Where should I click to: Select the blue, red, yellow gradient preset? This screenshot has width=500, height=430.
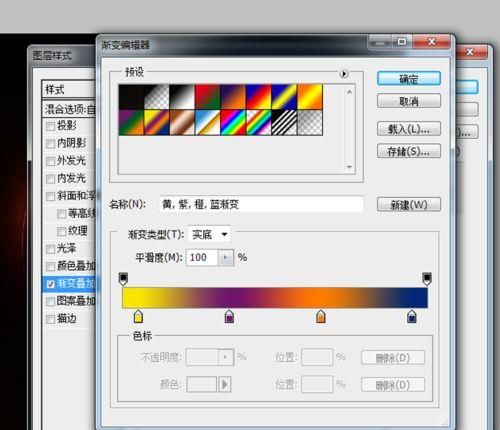[x=259, y=97]
